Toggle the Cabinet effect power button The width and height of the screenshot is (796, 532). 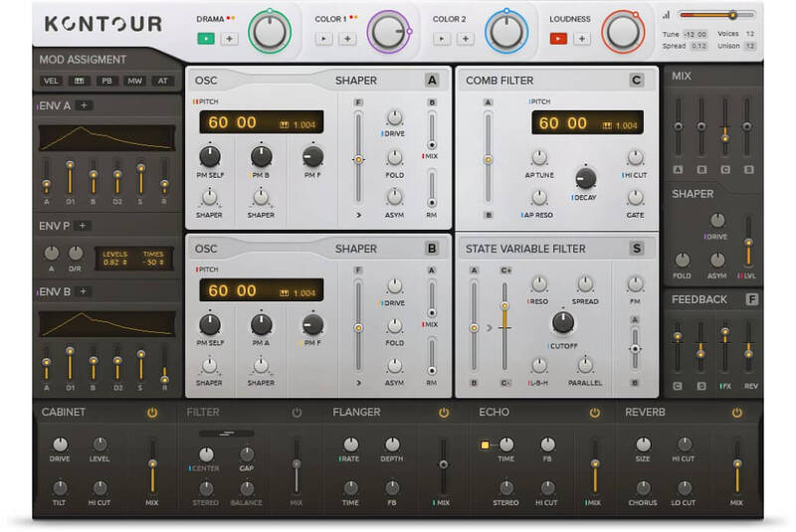(152, 413)
